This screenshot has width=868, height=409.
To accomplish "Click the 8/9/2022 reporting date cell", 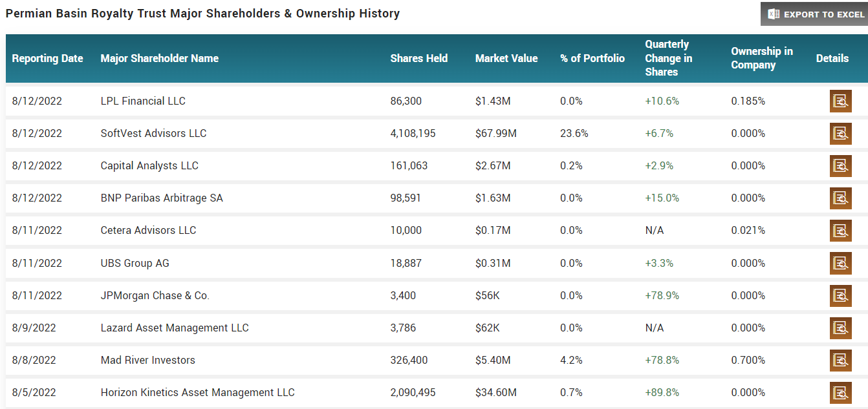I will [x=34, y=328].
